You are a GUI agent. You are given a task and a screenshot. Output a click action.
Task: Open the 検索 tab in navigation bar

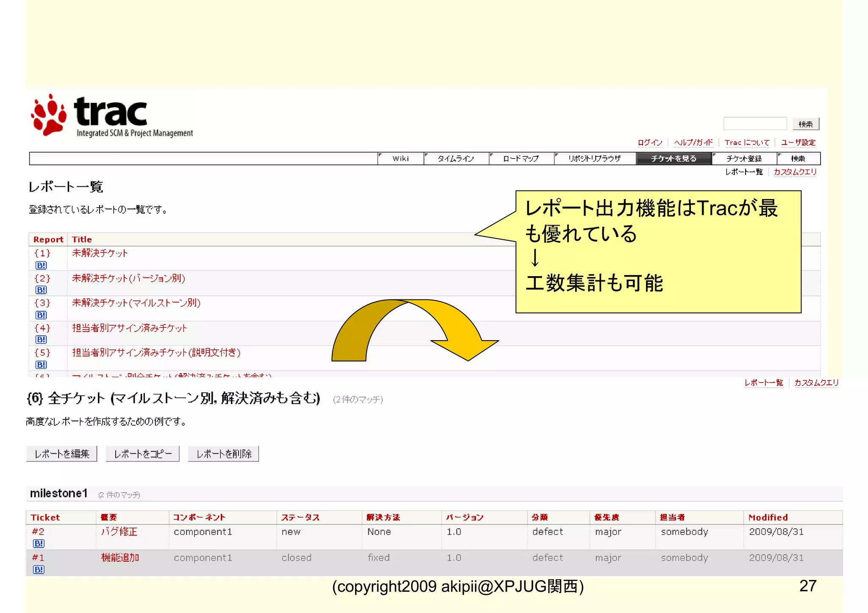[798, 158]
